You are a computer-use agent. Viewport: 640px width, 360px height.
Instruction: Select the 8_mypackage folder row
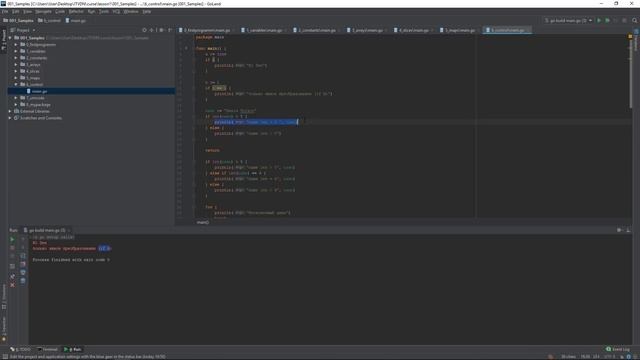91,104
